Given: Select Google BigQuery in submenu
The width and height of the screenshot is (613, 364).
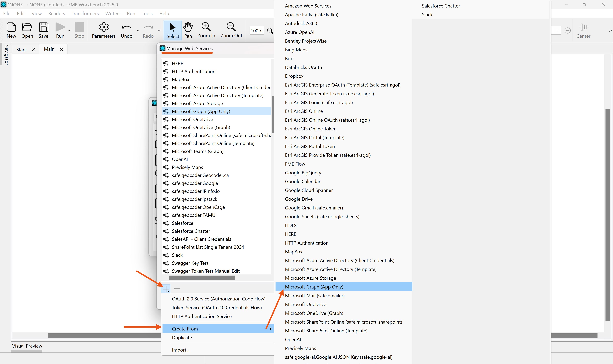Looking at the screenshot, I should (344, 173).
